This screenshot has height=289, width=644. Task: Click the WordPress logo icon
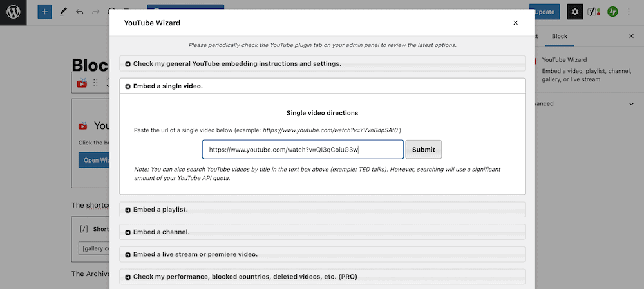click(x=13, y=12)
